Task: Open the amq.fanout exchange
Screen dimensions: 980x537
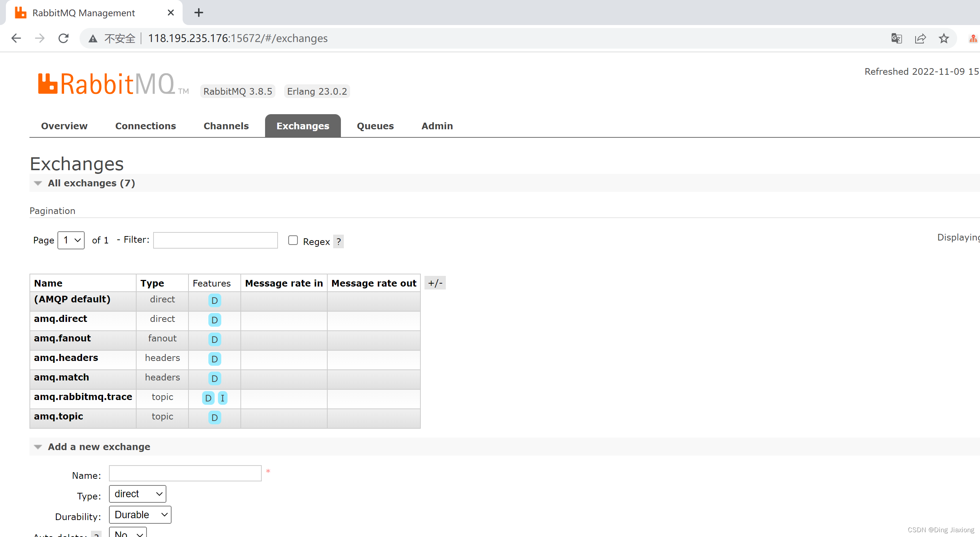Action: tap(62, 338)
